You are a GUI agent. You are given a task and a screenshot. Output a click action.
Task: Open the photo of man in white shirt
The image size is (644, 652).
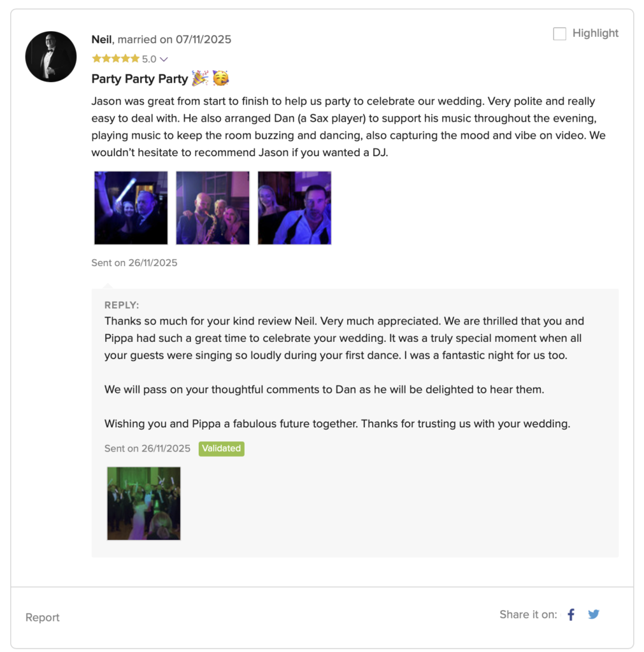pos(294,208)
